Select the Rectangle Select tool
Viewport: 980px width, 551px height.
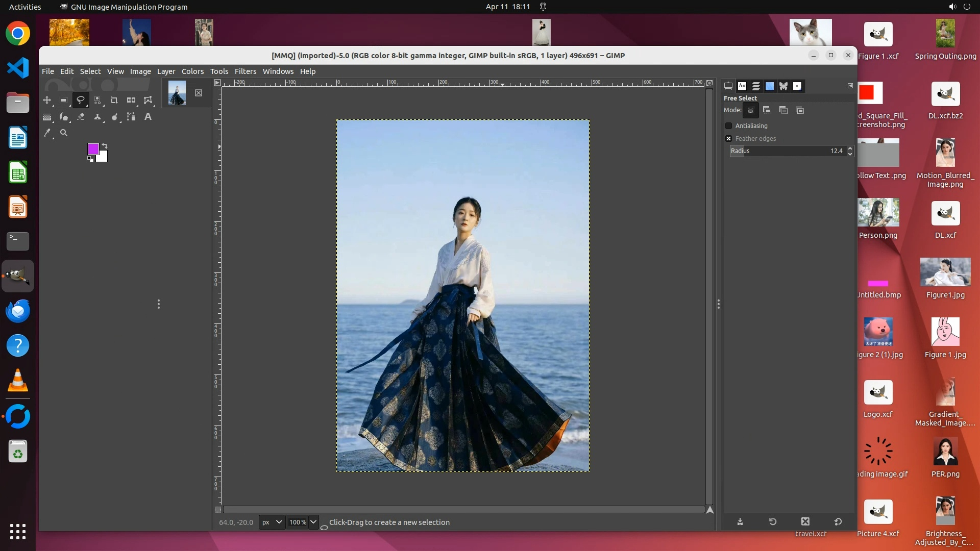click(x=64, y=101)
